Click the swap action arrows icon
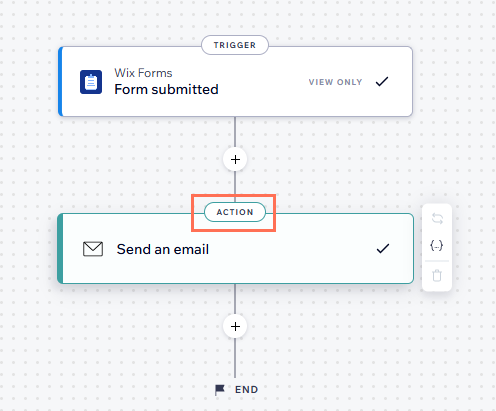The image size is (496, 411). (437, 219)
